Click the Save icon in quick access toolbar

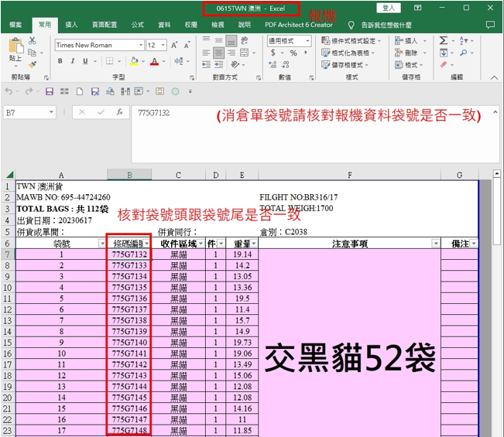tap(49, 91)
